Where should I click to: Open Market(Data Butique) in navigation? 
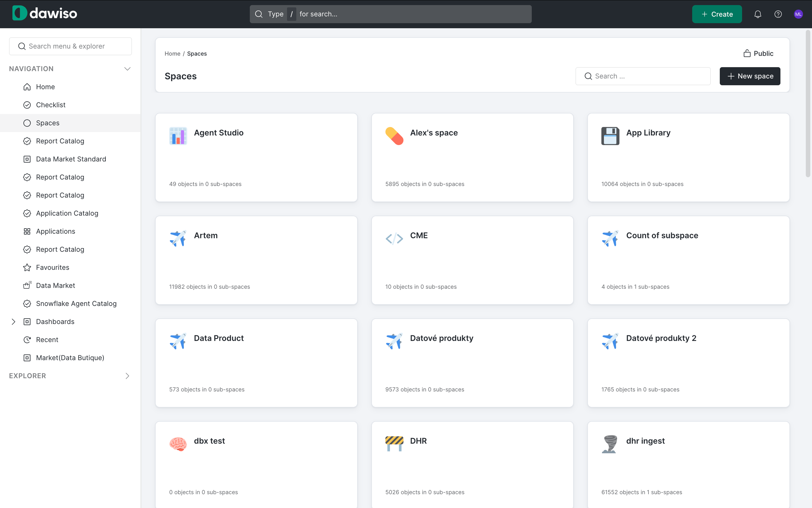tap(70, 358)
